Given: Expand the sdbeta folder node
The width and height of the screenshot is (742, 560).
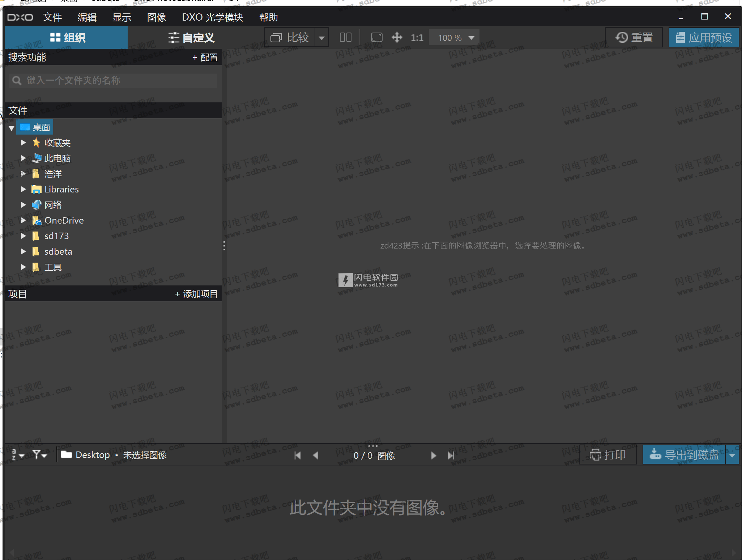Looking at the screenshot, I should (24, 251).
